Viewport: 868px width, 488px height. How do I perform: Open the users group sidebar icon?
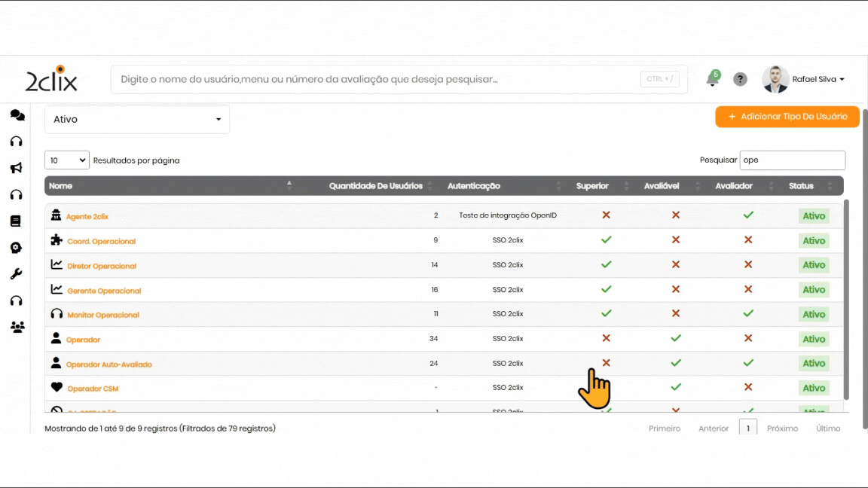(17, 327)
